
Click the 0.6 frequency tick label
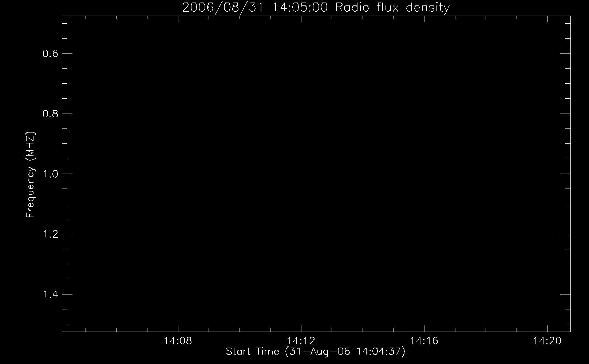(50, 54)
